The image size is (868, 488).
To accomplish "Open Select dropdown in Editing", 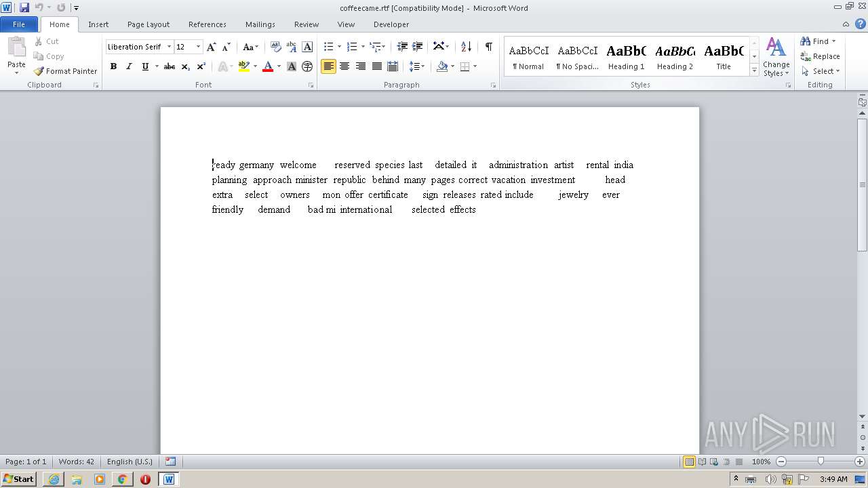I will (821, 71).
